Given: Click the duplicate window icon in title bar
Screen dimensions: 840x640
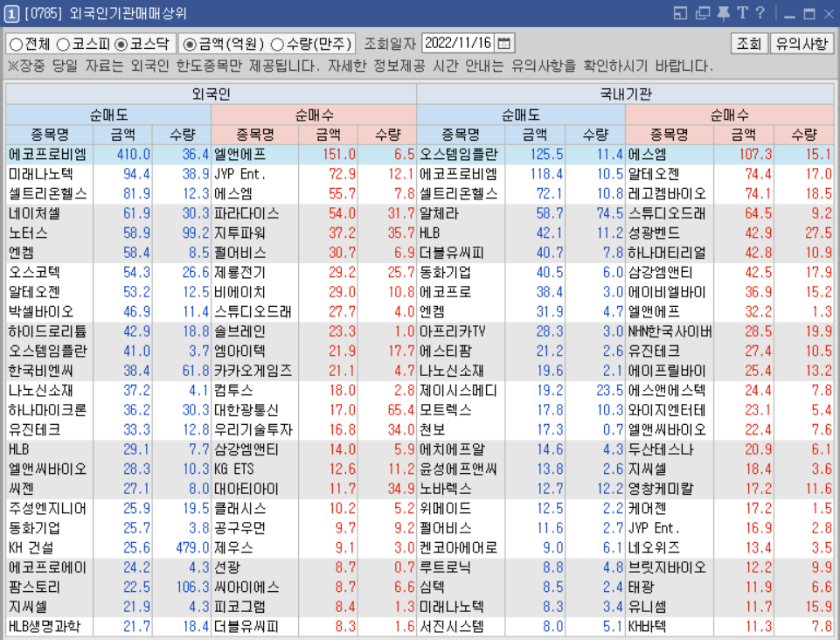Looking at the screenshot, I should coord(702,13).
